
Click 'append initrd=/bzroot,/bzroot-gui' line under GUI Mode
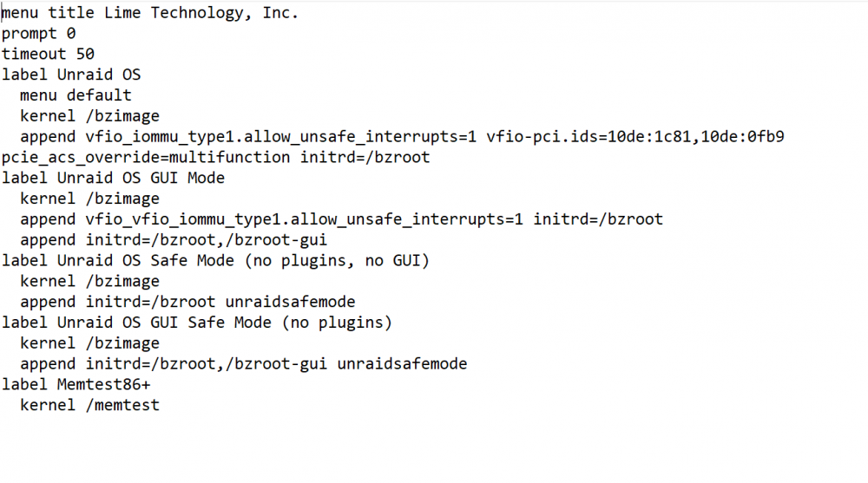(x=174, y=240)
